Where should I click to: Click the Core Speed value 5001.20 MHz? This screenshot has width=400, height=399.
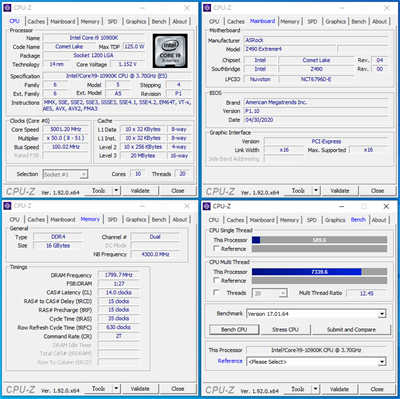coord(66,129)
